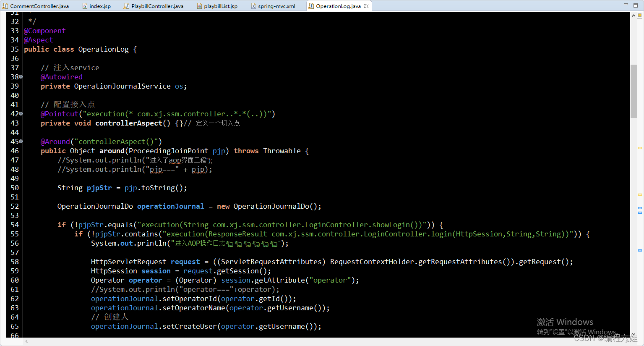Click the @Pointcut annotation on line 42
This screenshot has height=346, width=644.
[60, 114]
